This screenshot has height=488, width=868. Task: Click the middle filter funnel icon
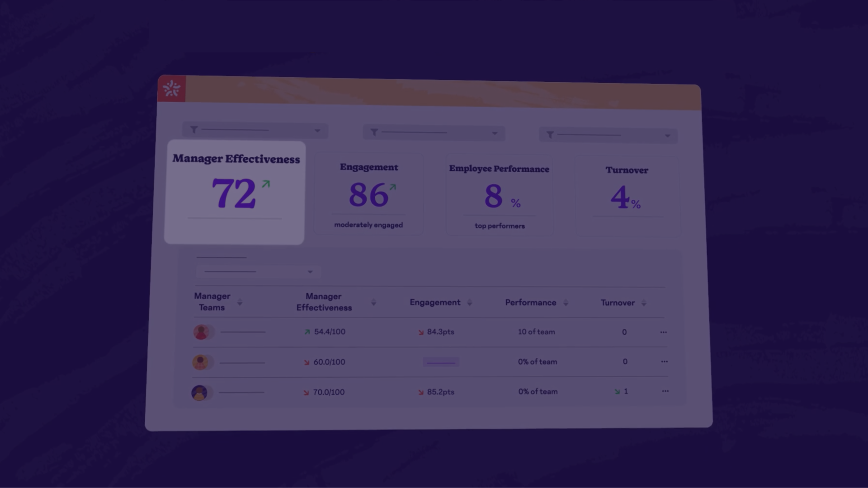pyautogui.click(x=374, y=132)
